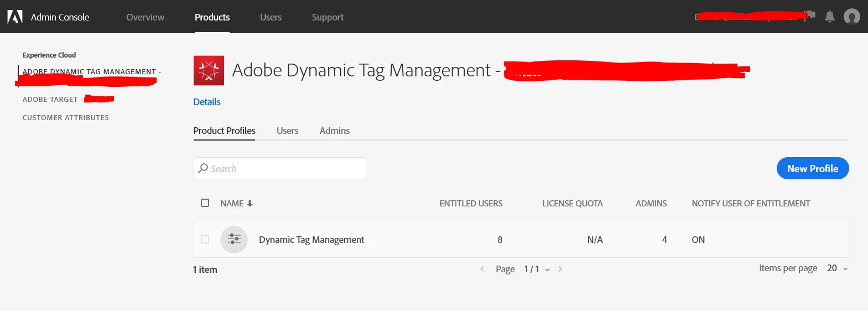The width and height of the screenshot is (868, 311).
Task: Open the Support tab
Action: [328, 17]
